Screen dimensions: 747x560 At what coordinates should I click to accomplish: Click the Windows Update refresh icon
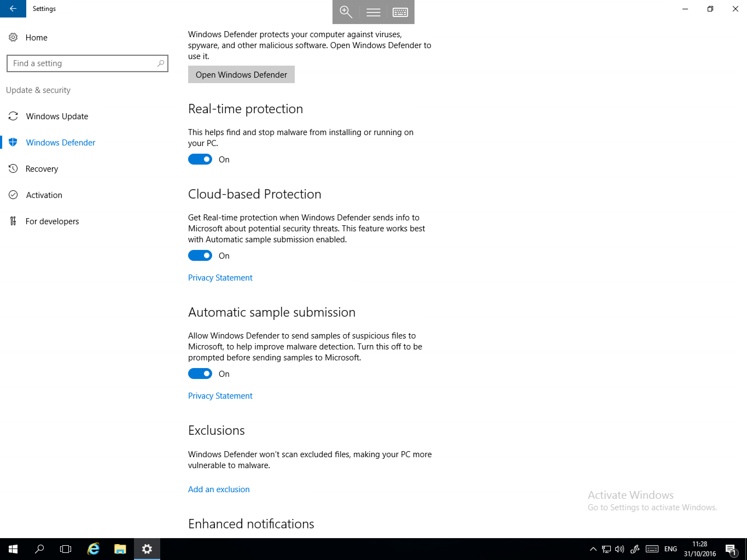click(x=13, y=116)
